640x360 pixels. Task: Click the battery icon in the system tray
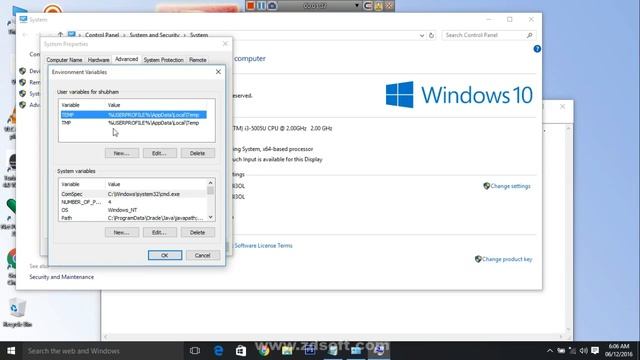tap(561, 351)
